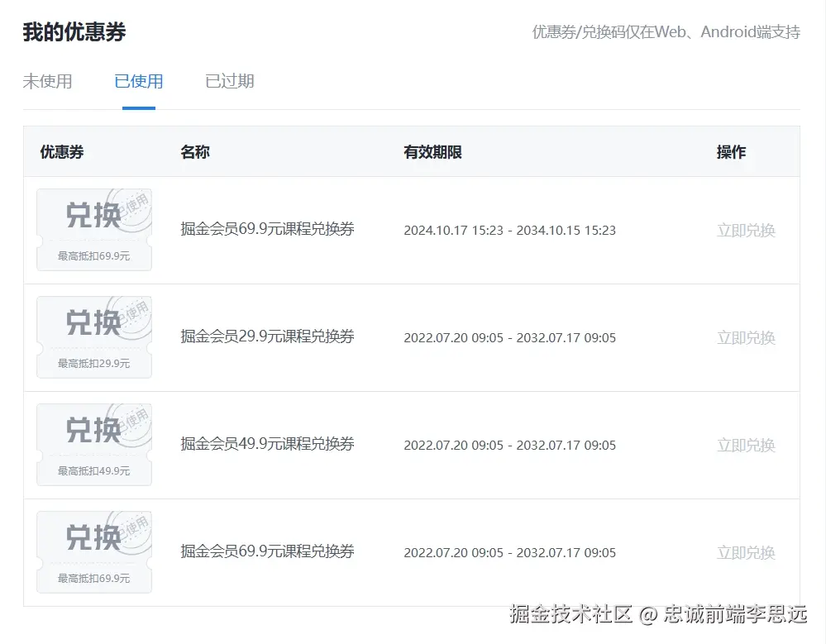Click 立即兑换 for the 29.9元 voucher
The height and width of the screenshot is (644, 826).
(x=745, y=337)
